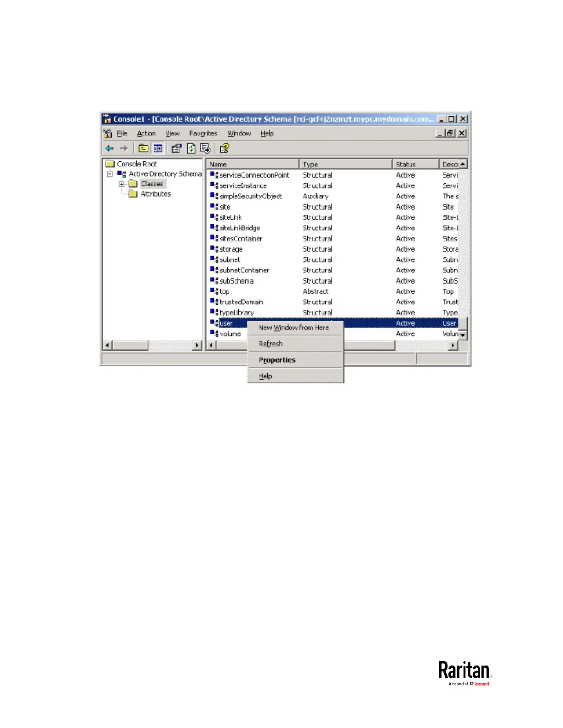Click the Attributes folder icon
The image size is (563, 728).
pyautogui.click(x=133, y=194)
